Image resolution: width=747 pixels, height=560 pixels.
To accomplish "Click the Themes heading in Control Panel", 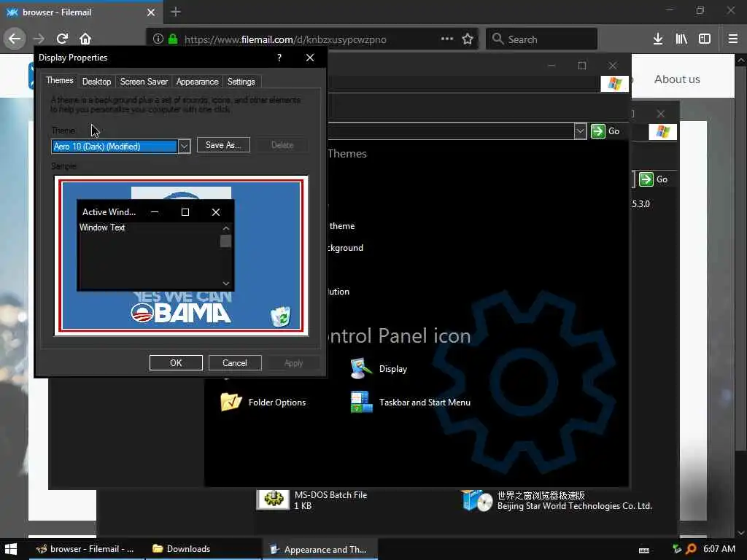I will tap(347, 154).
